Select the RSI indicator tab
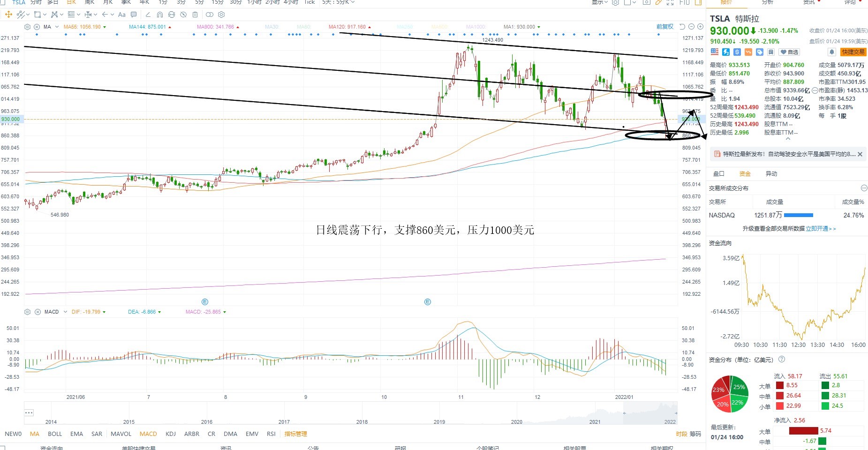Image resolution: width=868 pixels, height=450 pixels. tap(271, 434)
